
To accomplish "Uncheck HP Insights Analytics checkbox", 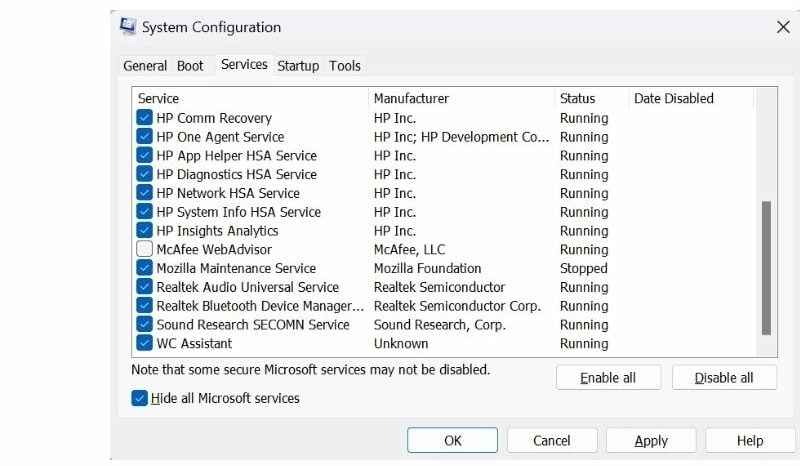I will pos(144,231).
